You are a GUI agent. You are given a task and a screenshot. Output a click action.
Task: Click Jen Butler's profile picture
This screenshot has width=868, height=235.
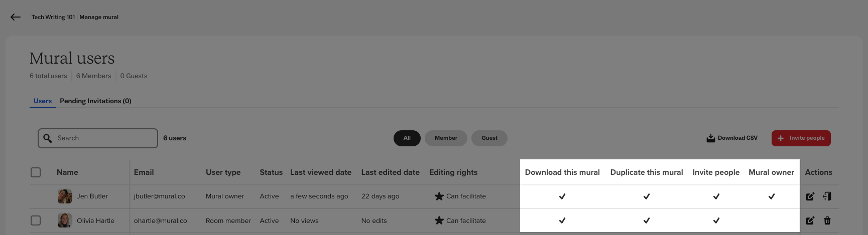point(65,196)
